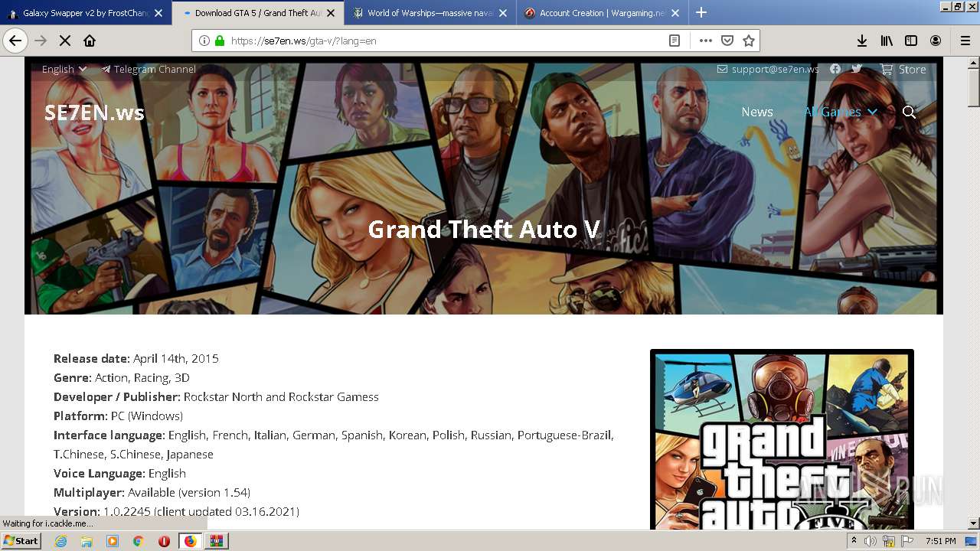Open the site's Twitter icon

point(857,69)
